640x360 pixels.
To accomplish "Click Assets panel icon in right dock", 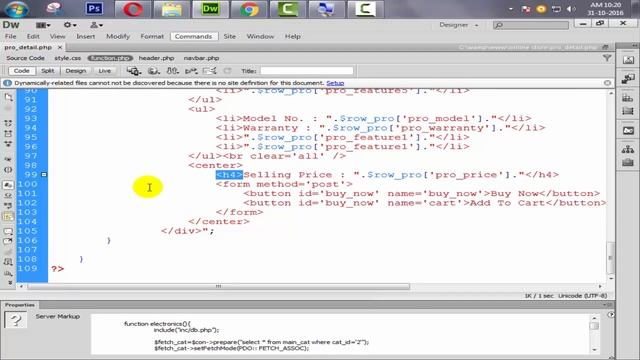I will pos(628,162).
